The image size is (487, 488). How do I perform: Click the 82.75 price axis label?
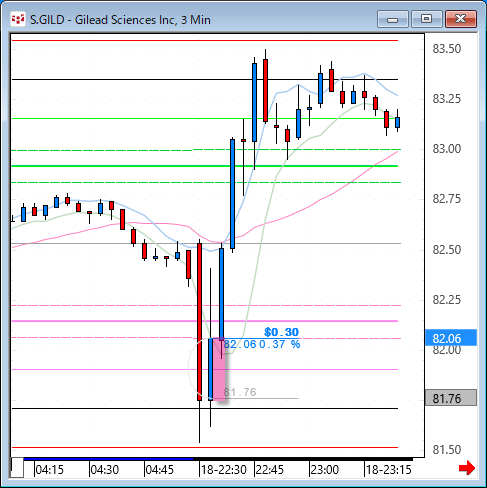point(447,199)
